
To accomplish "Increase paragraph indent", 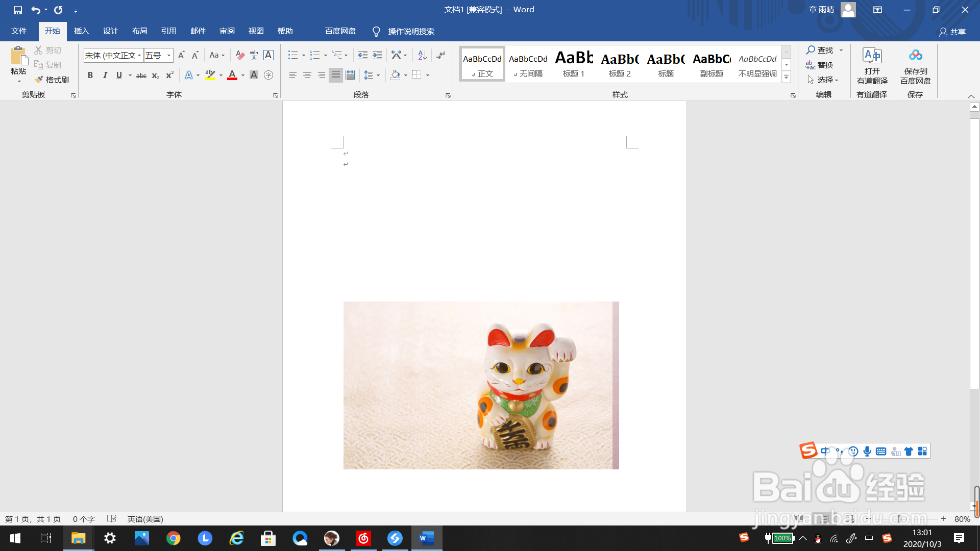I will [x=377, y=55].
